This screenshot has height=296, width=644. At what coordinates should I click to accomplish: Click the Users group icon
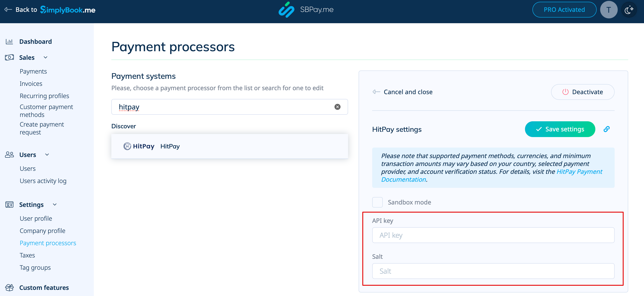[9, 155]
